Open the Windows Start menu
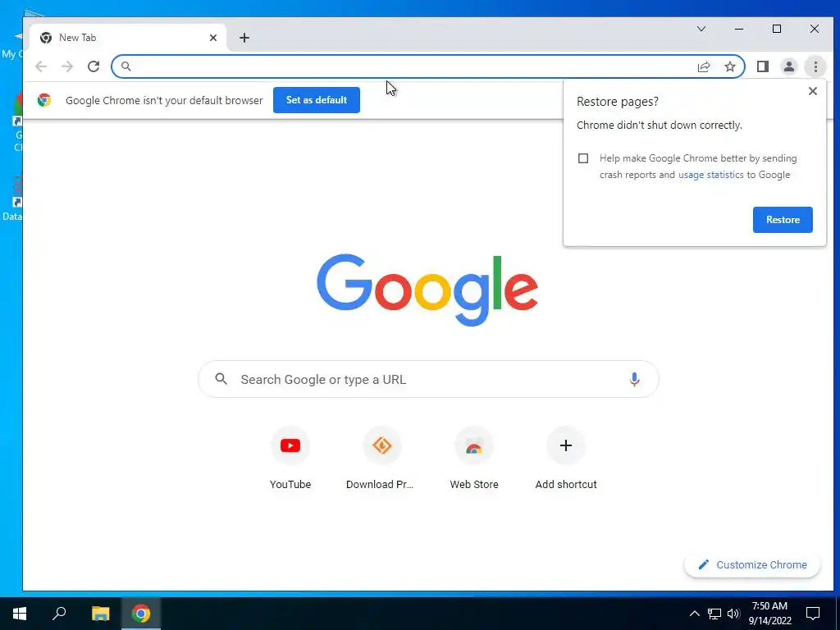840x630 pixels. [20, 614]
